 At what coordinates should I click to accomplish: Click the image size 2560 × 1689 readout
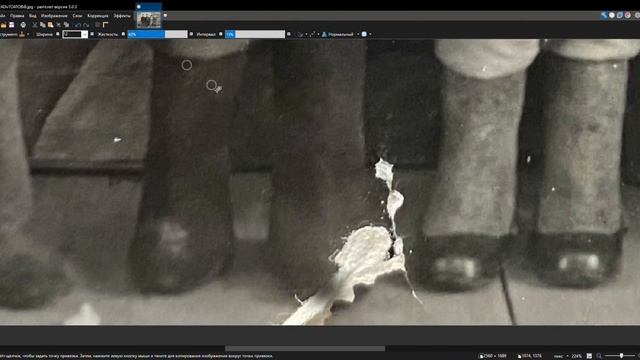tap(493, 356)
